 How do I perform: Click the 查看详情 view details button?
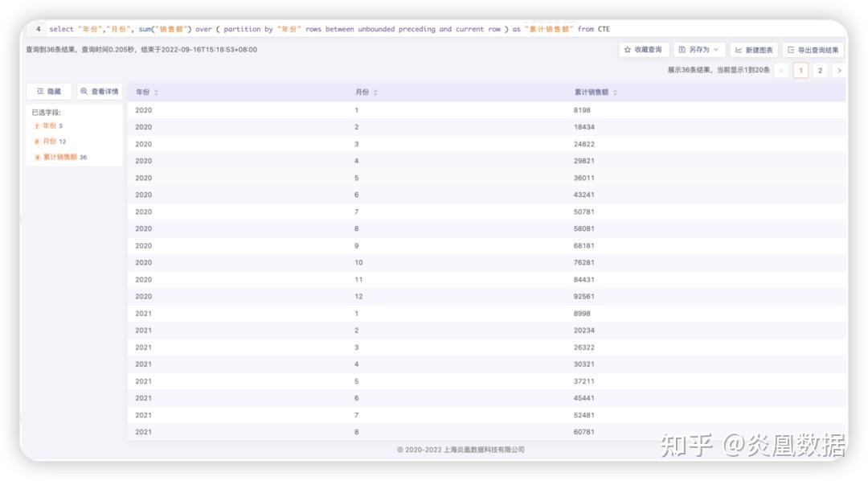pos(99,92)
